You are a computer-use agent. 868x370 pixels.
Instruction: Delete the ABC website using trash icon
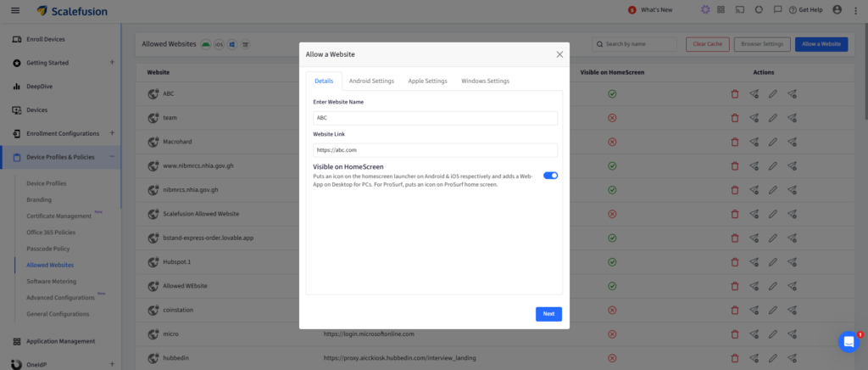tap(735, 93)
